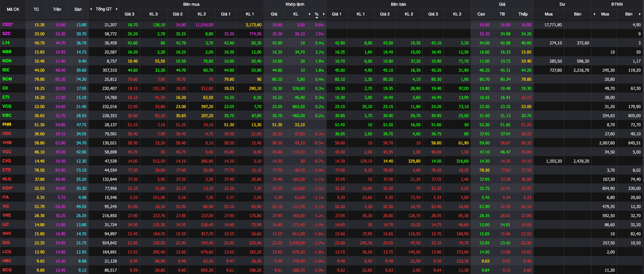Click the left arrow beside Tổng GT header
Viewport: 644px width, 274px height.
[91, 9]
